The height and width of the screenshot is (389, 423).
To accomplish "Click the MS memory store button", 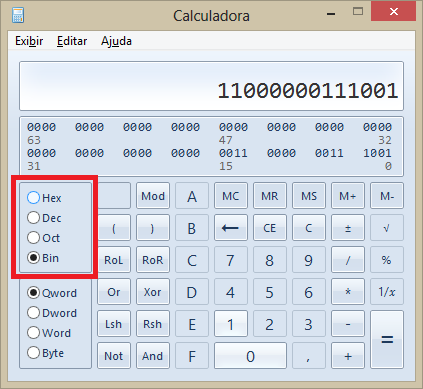I will pyautogui.click(x=309, y=196).
